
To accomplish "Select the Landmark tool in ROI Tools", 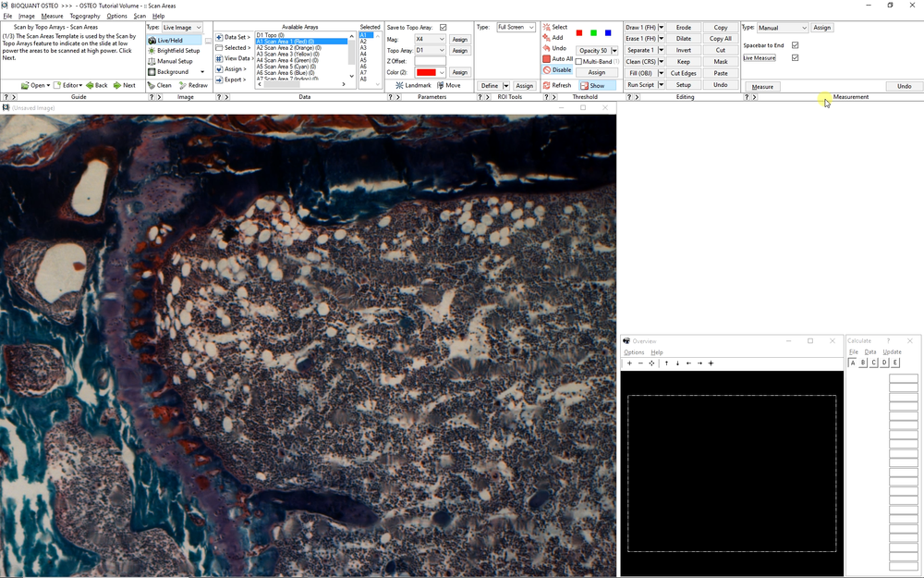I will click(x=413, y=84).
